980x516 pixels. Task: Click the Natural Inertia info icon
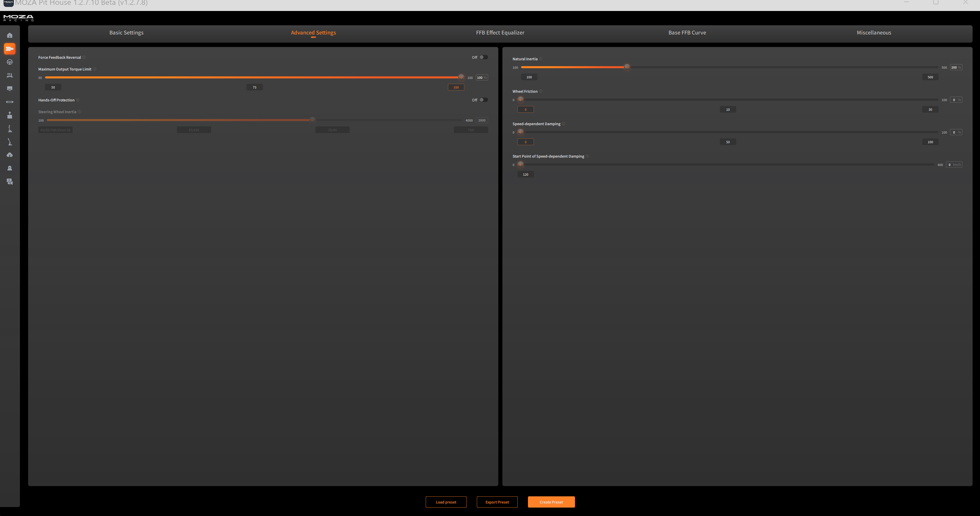tap(541, 59)
